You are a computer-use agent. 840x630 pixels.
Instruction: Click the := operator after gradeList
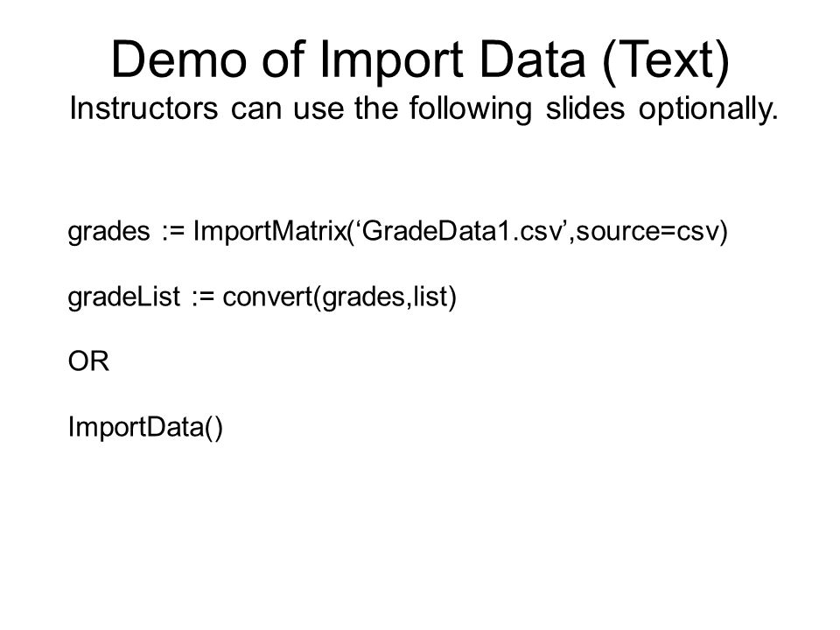pos(203,297)
